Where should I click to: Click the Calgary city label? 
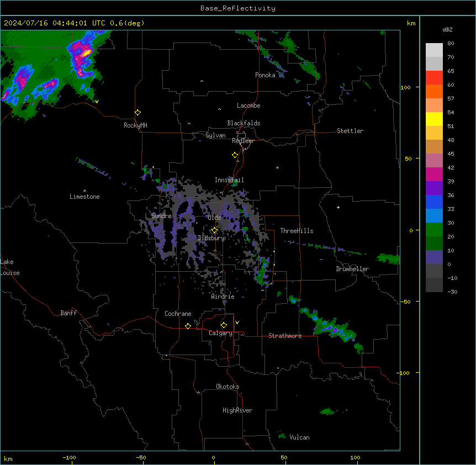[220, 333]
